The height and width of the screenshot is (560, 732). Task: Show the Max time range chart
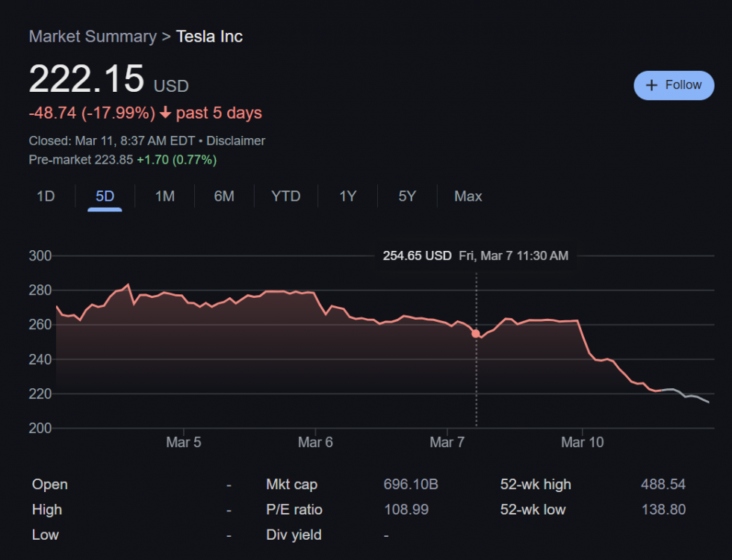click(x=468, y=196)
